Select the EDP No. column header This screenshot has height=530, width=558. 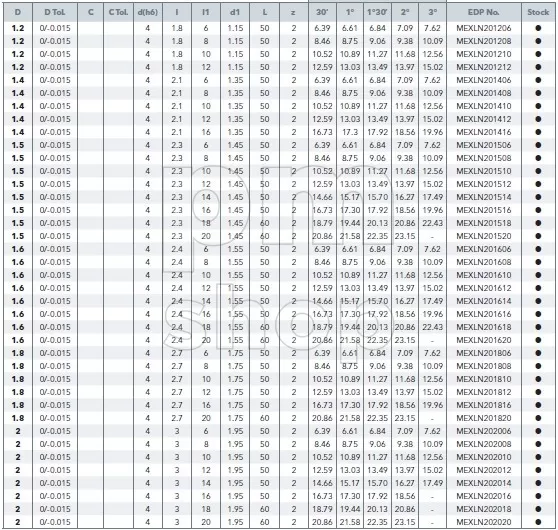[x=484, y=12]
